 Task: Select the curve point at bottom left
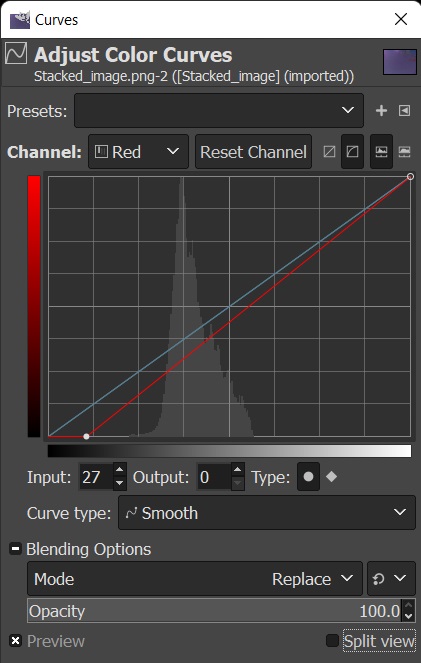(86, 436)
